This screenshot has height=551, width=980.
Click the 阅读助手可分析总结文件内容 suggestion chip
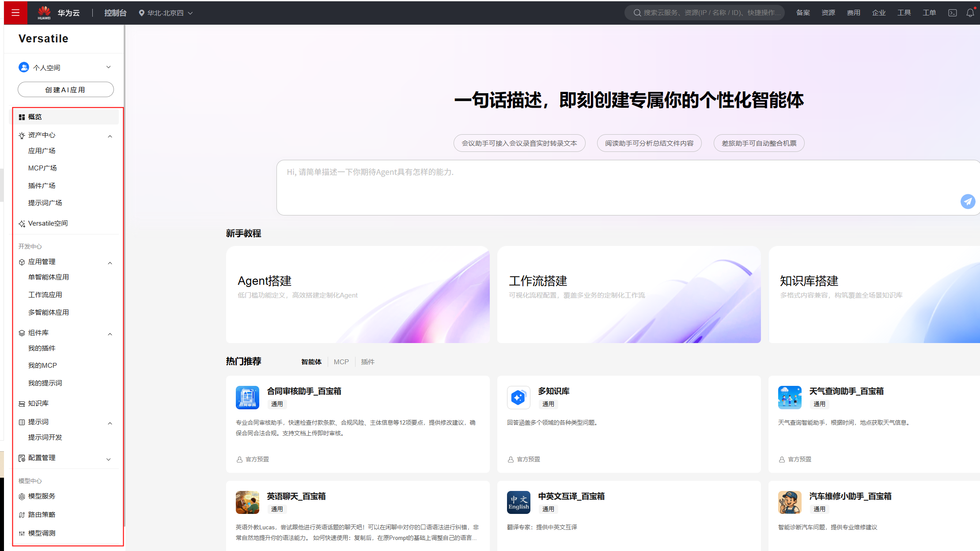pyautogui.click(x=649, y=143)
